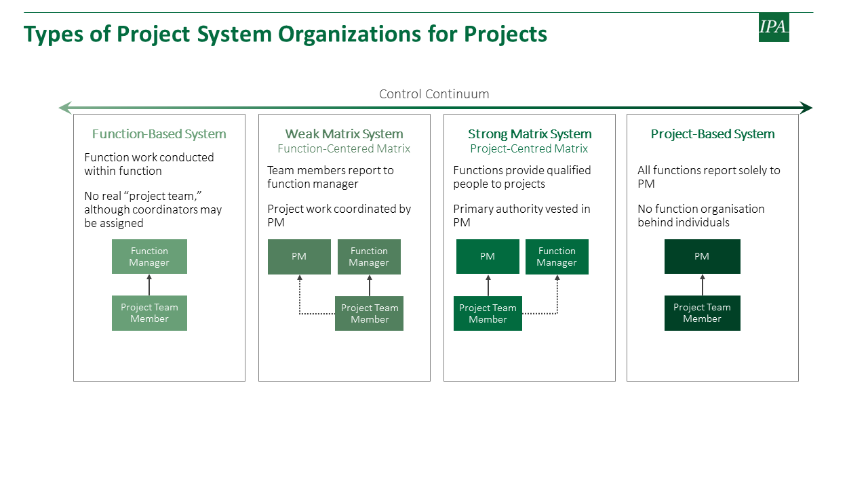Select Function Manager box in Function-Based System
Image resolution: width=868 pixels, height=488 pixels.
(x=149, y=257)
